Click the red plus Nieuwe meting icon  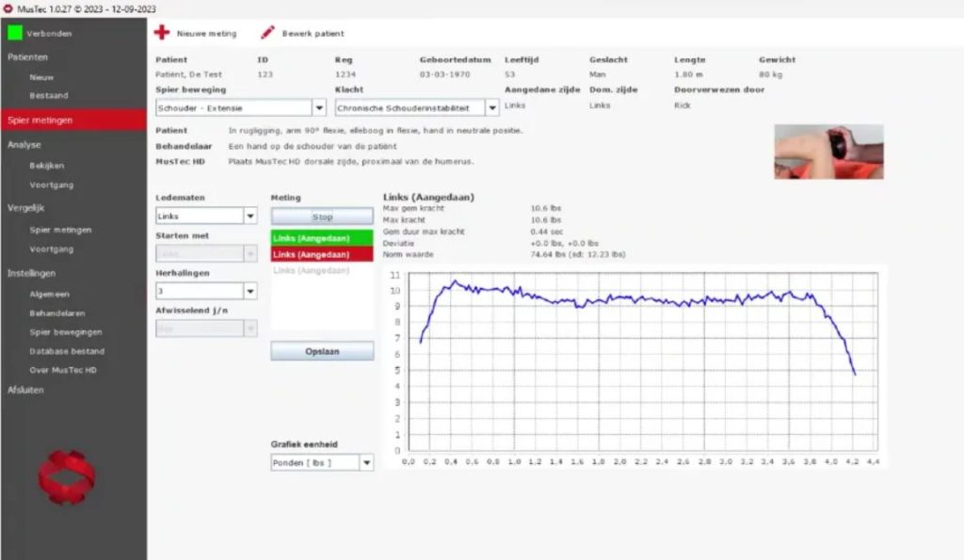(162, 33)
